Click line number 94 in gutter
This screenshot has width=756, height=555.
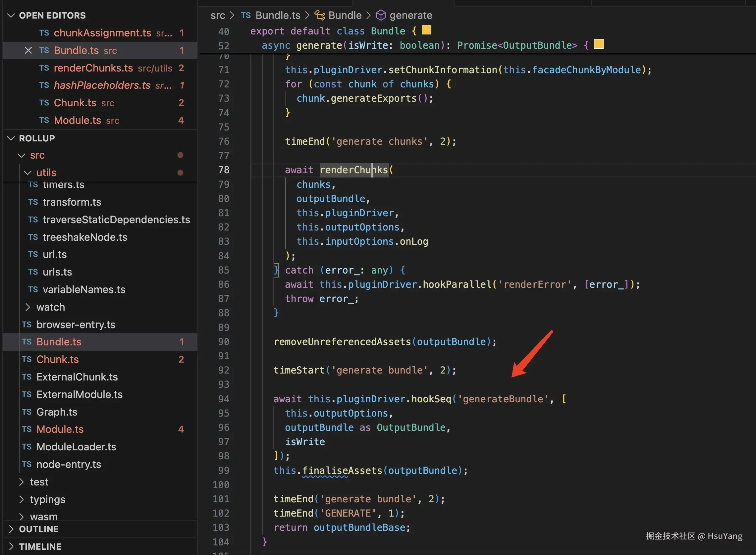pos(223,399)
